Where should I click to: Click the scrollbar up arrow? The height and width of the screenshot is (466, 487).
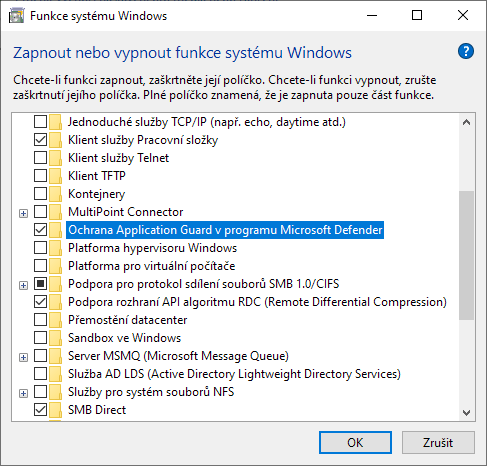pyautogui.click(x=466, y=122)
